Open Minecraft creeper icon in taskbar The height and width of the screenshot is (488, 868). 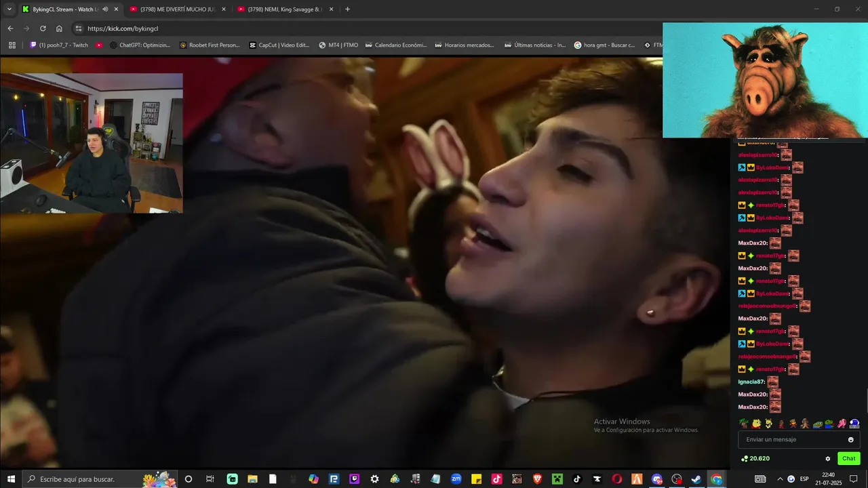(x=557, y=479)
